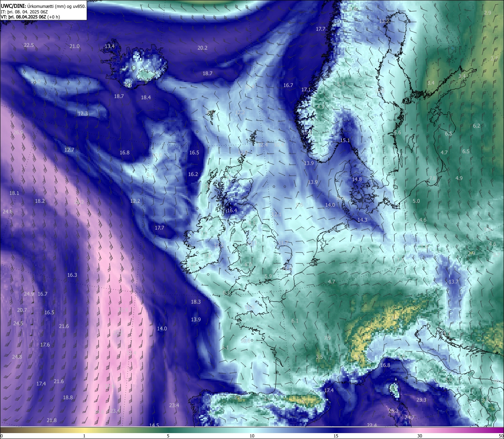Click the 12.2 value label

(135, 201)
